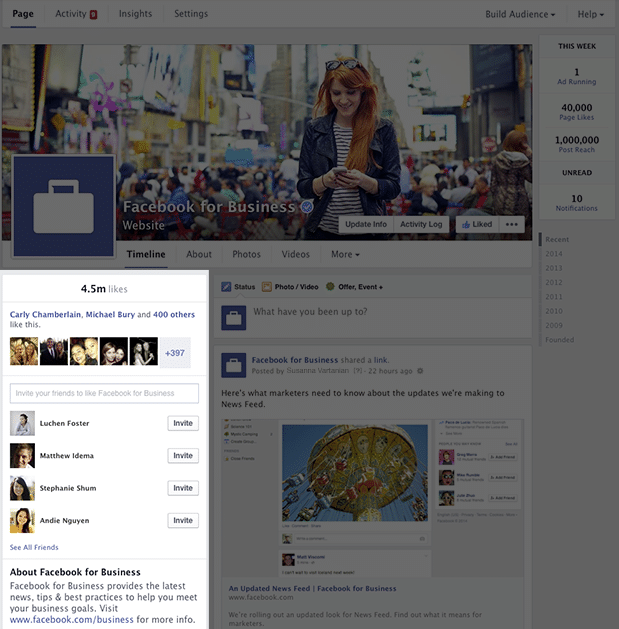Click the +397 more friends tile

(175, 352)
